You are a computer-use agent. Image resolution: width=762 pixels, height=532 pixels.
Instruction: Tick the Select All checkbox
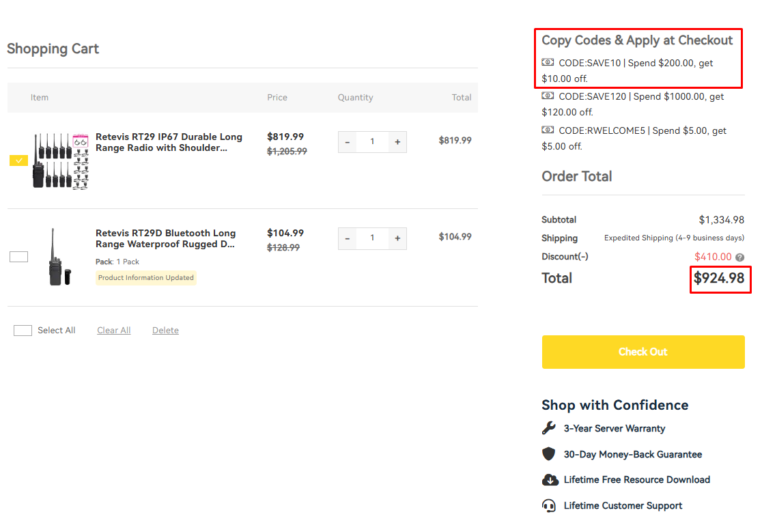click(23, 331)
